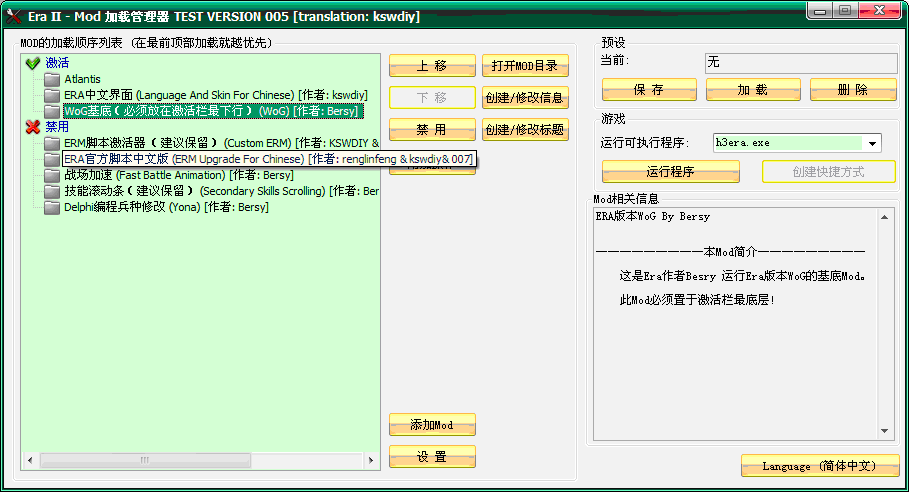Screen dimensions: 909x492
Task: Click the crossed-swords app icon in the title bar
Action: click(x=14, y=16)
